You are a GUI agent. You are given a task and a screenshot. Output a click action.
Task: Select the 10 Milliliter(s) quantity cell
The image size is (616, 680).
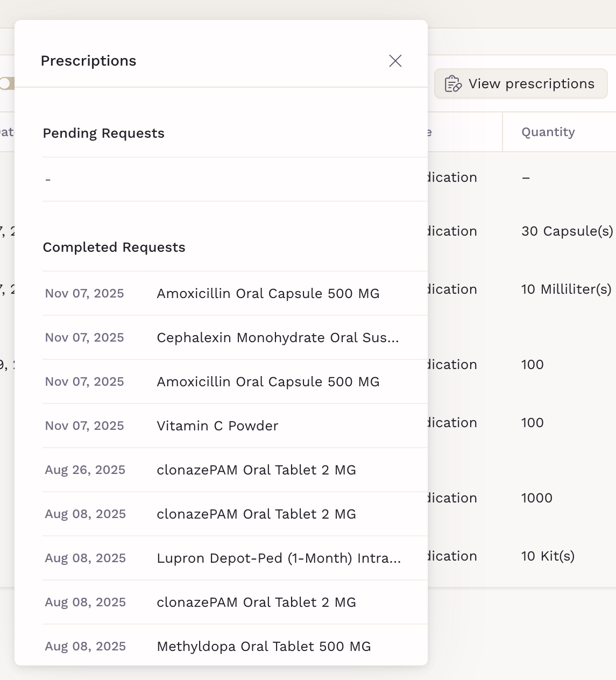point(566,289)
